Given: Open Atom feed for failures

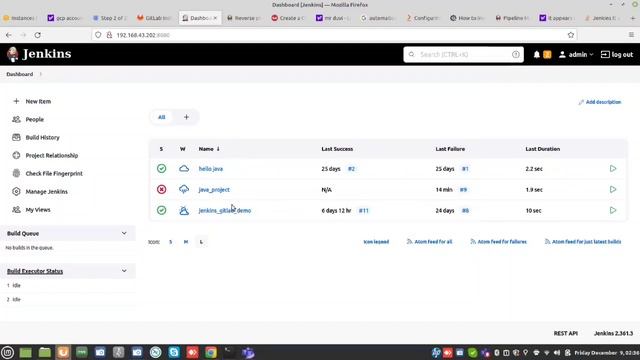Looking at the screenshot, I should [498, 242].
